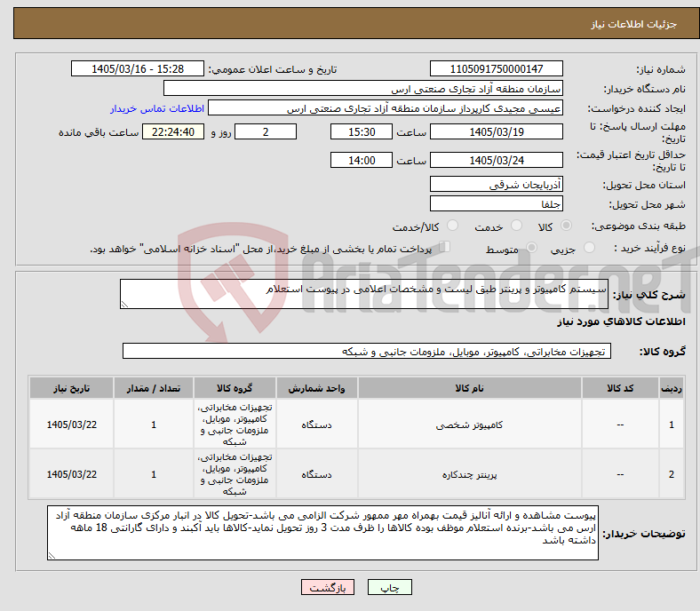Click the نام کالا column header
Screen dimensions: 700x611
tap(470, 388)
